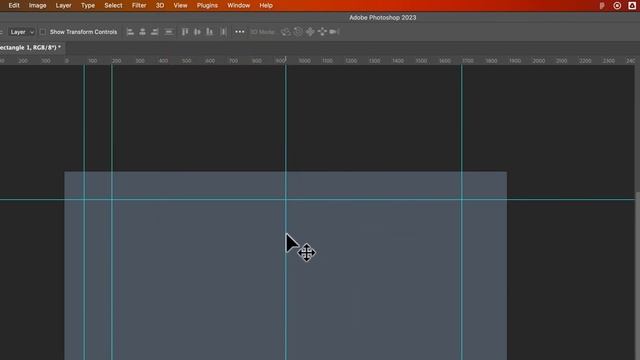Open the Edit menu
This screenshot has height=360, width=640.
(14, 6)
